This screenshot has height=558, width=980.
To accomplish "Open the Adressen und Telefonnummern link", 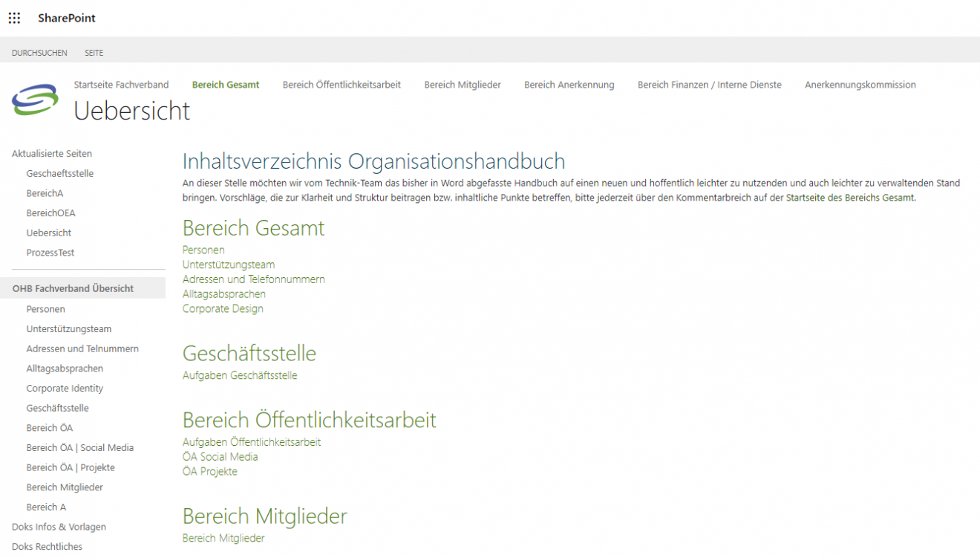I will coord(254,279).
